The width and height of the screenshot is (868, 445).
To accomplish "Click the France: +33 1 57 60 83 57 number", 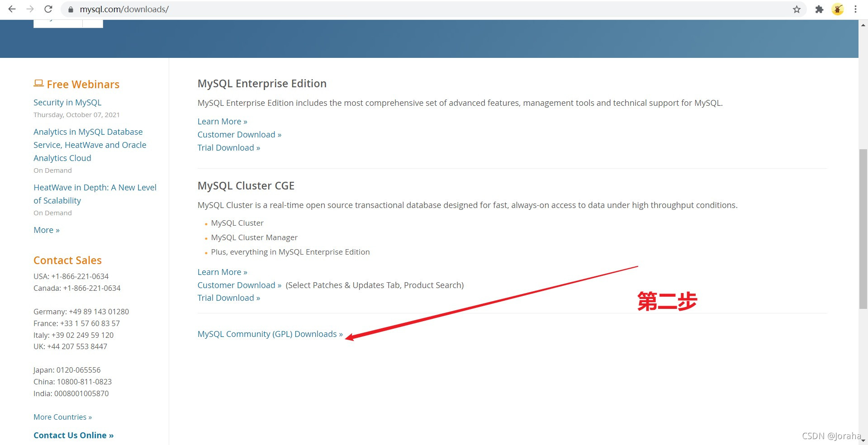I will point(76,323).
